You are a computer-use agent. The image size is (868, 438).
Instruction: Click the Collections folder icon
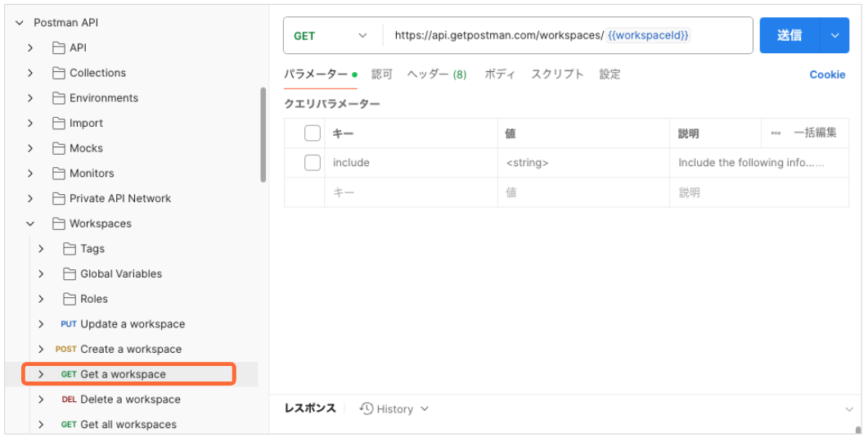click(58, 73)
